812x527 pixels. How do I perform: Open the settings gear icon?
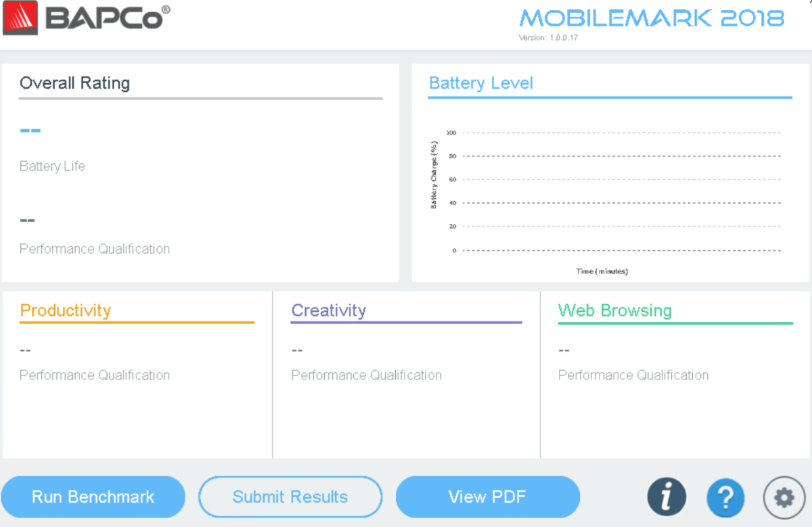784,497
